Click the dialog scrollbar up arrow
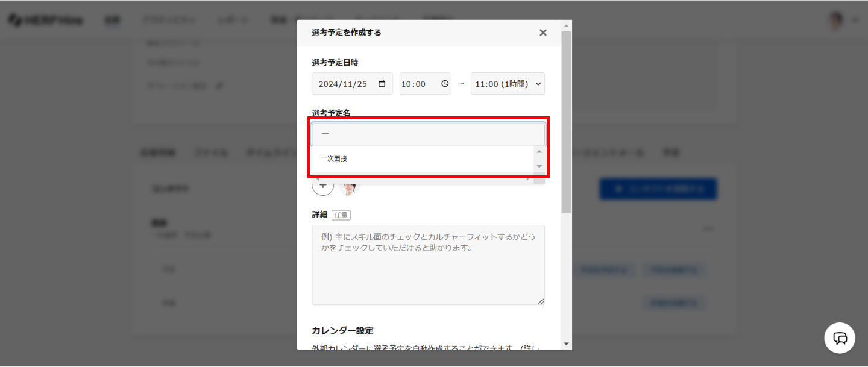This screenshot has width=868, height=367. pos(566,26)
